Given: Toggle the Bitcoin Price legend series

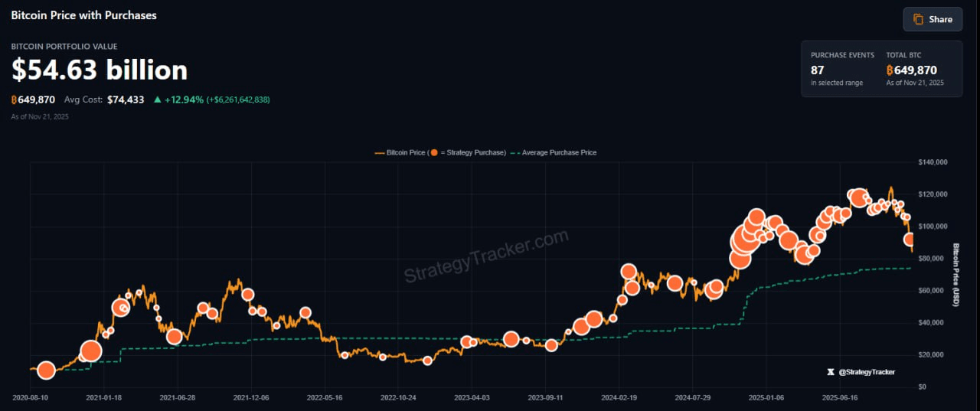Looking at the screenshot, I should pos(406,152).
